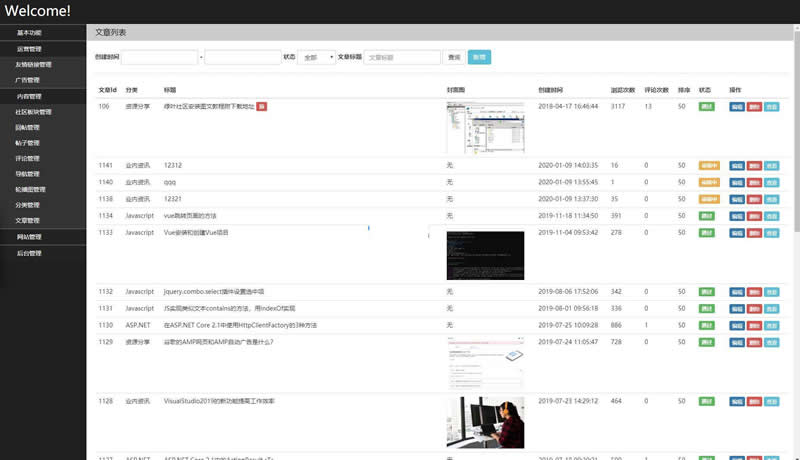Click the red badge beside article 106 title

(262, 106)
